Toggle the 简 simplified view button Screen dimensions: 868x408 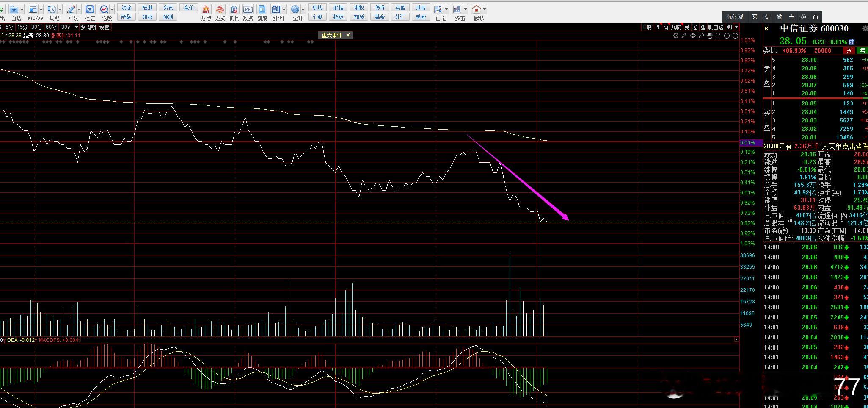(x=666, y=27)
